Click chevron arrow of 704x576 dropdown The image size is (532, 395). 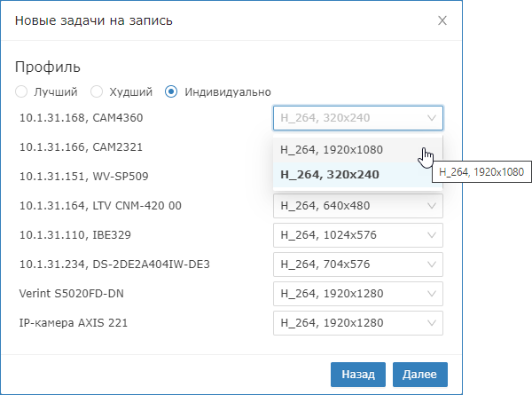pyautogui.click(x=432, y=265)
